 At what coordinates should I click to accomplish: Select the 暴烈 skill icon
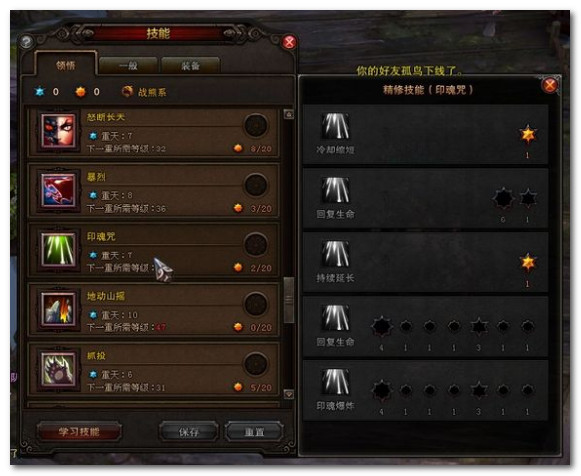pos(59,190)
